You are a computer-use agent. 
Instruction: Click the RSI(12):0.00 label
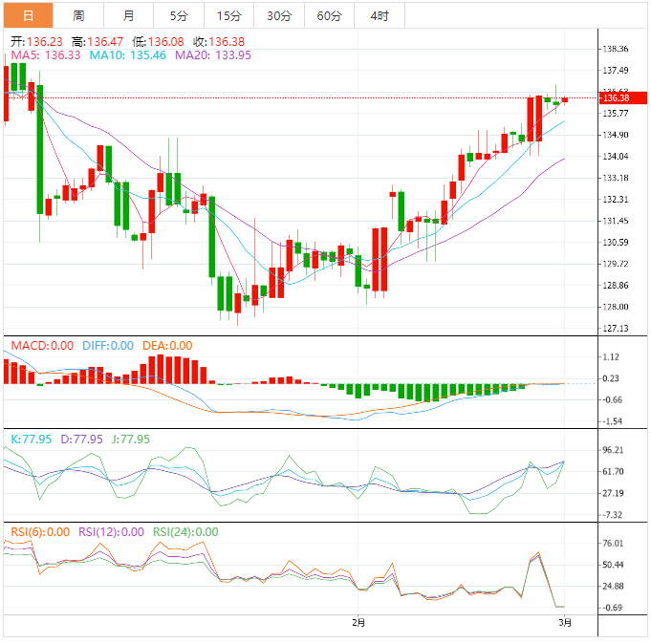click(x=111, y=532)
